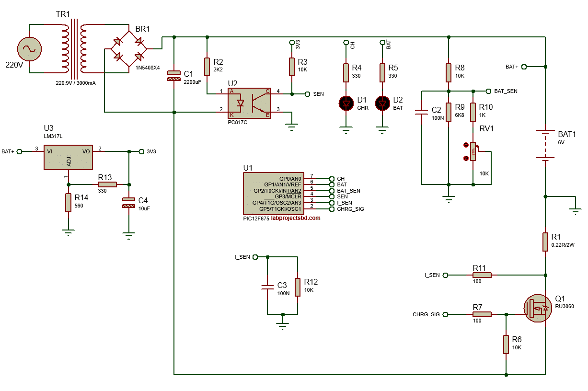Click the upper red adjust button on RV1

pos(465,144)
